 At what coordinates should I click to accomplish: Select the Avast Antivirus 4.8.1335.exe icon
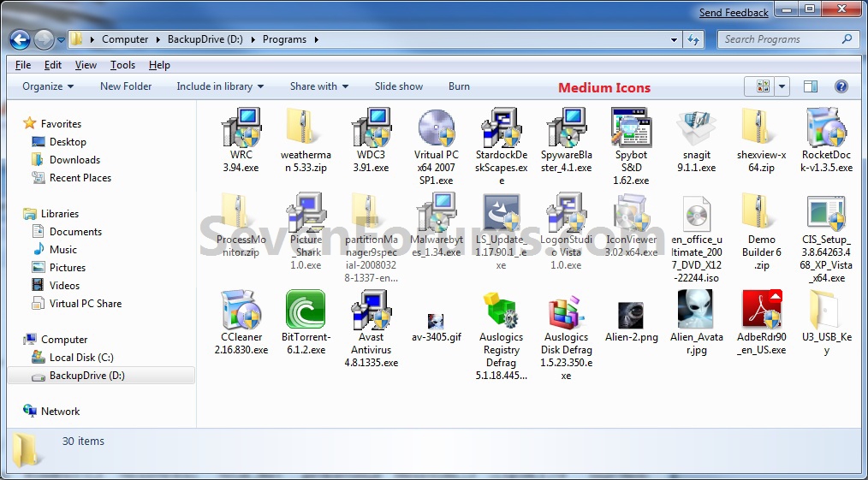(372, 309)
